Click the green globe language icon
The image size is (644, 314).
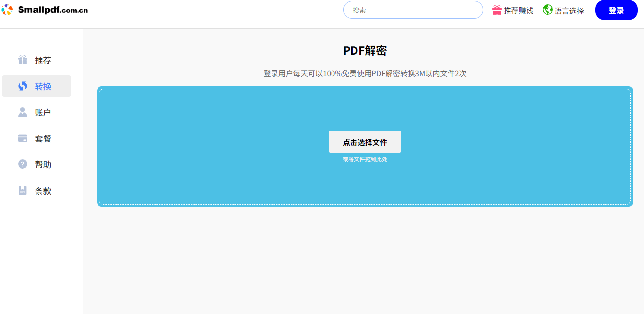[x=547, y=10]
